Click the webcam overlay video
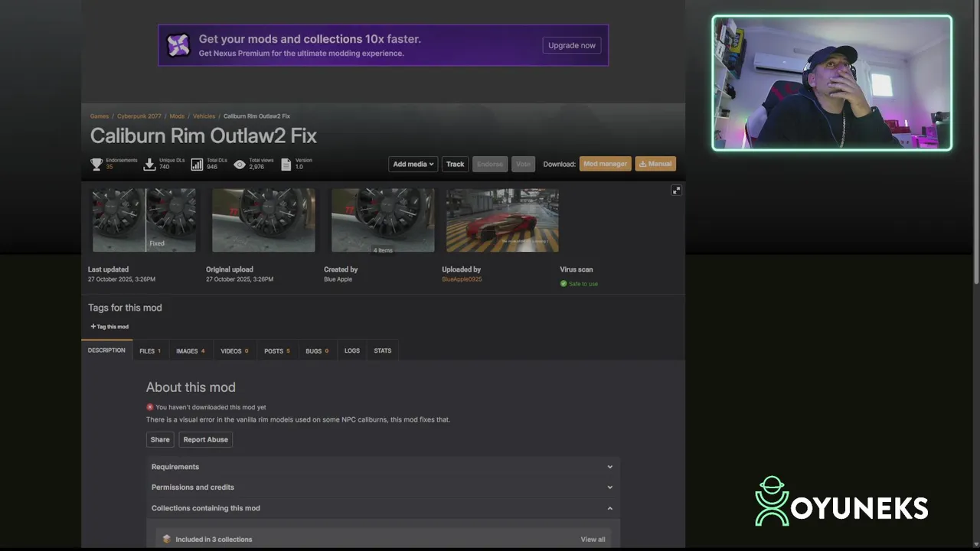980x551 pixels. (832, 83)
